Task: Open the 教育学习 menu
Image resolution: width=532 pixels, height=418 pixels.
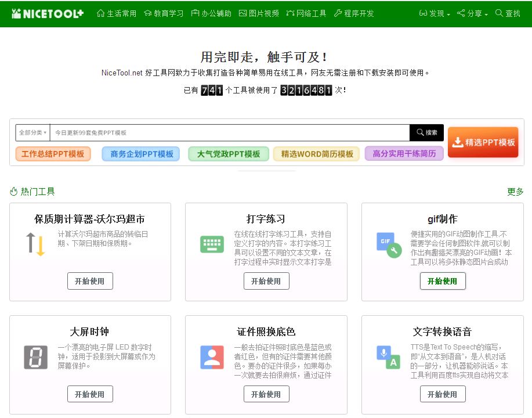Action: [164, 13]
